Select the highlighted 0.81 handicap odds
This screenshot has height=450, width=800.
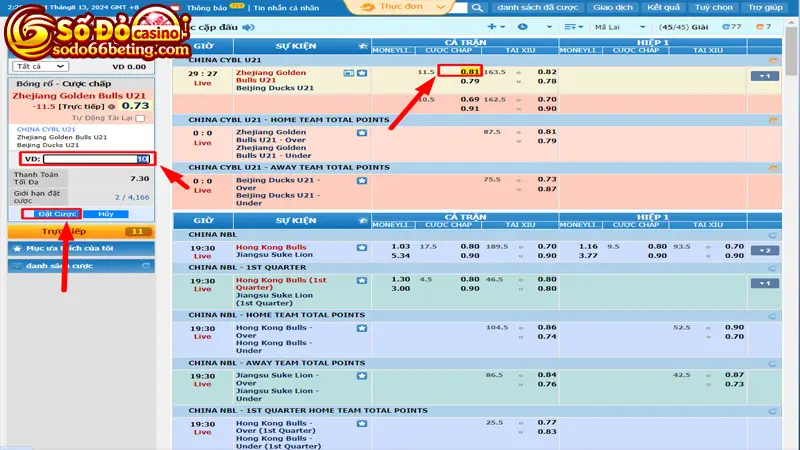[x=469, y=72]
